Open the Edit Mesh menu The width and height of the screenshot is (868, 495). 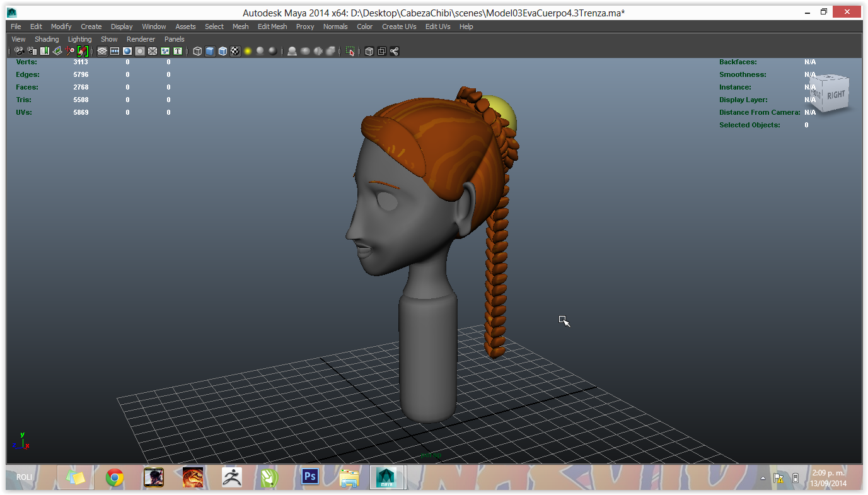272,26
